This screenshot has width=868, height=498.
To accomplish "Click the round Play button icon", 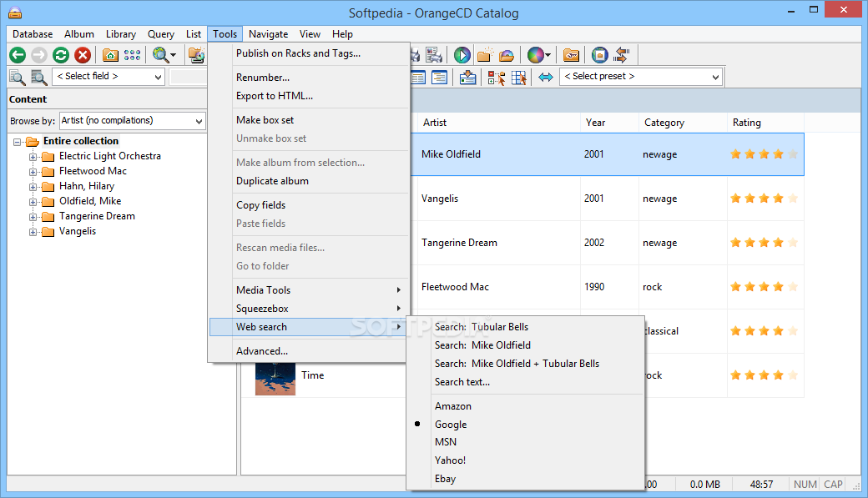I will [462, 55].
